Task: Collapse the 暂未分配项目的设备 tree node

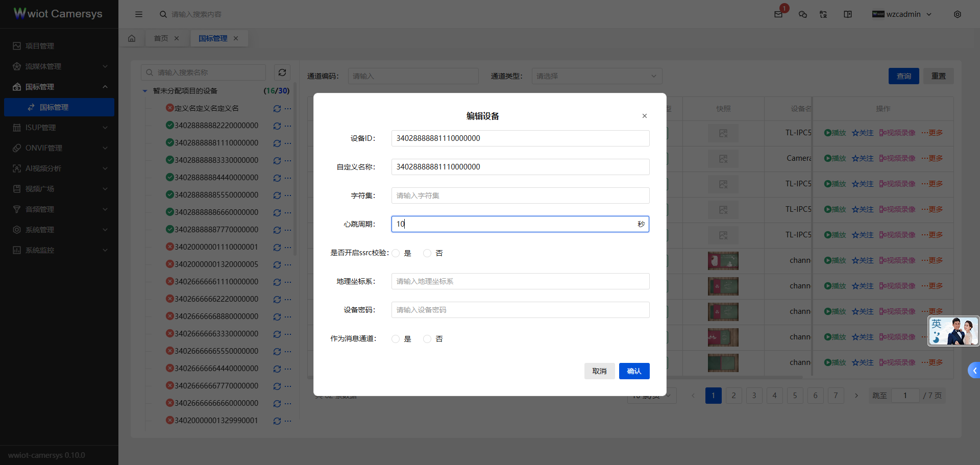Action: (144, 90)
